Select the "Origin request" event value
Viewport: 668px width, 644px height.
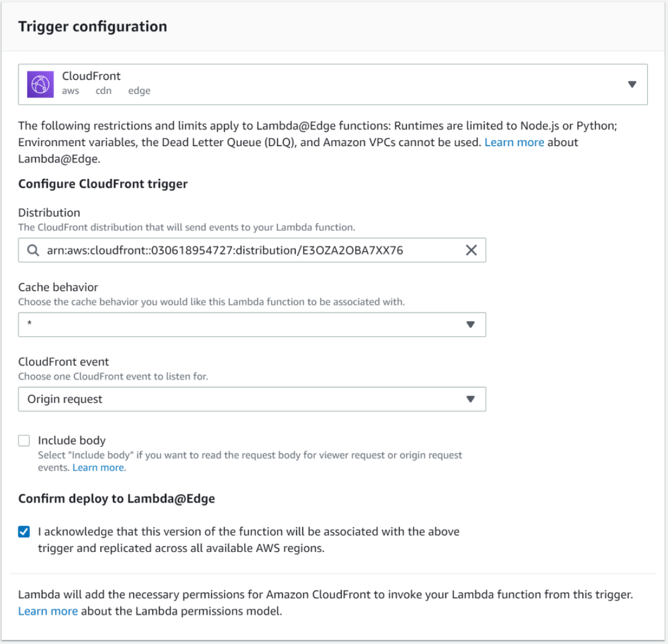tap(65, 399)
